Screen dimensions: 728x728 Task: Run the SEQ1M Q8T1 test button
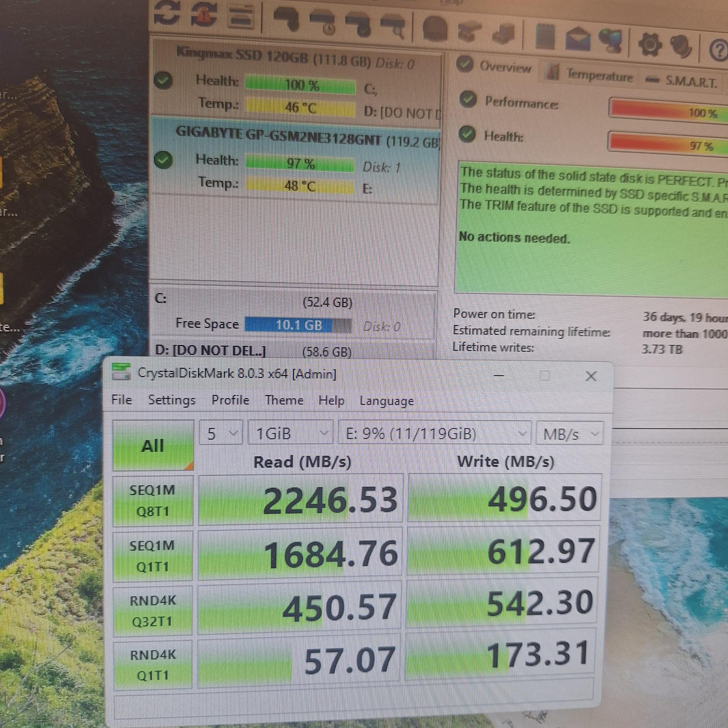pos(152,500)
